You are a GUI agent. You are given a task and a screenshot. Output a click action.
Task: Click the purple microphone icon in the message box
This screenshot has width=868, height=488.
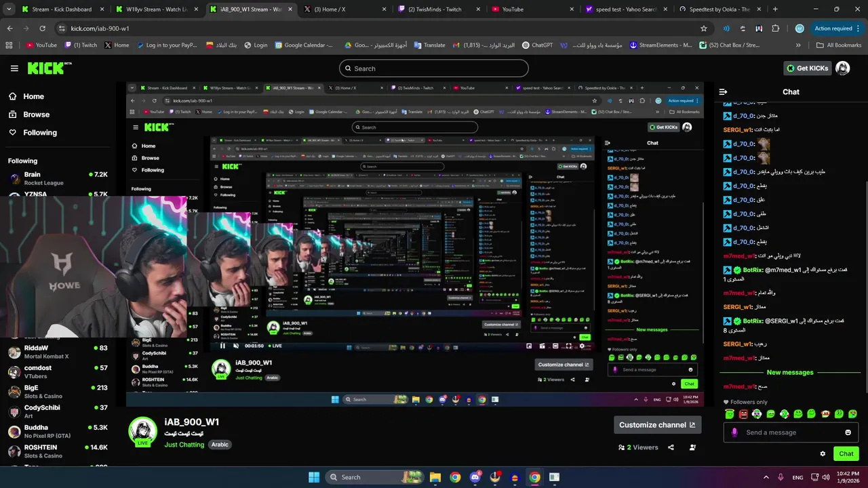pyautogui.click(x=734, y=432)
